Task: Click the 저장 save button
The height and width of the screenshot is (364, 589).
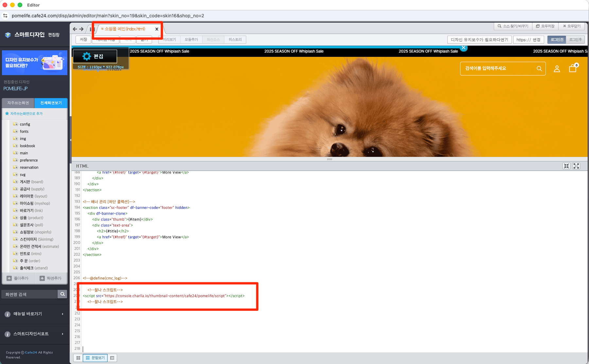Action: 83,40
